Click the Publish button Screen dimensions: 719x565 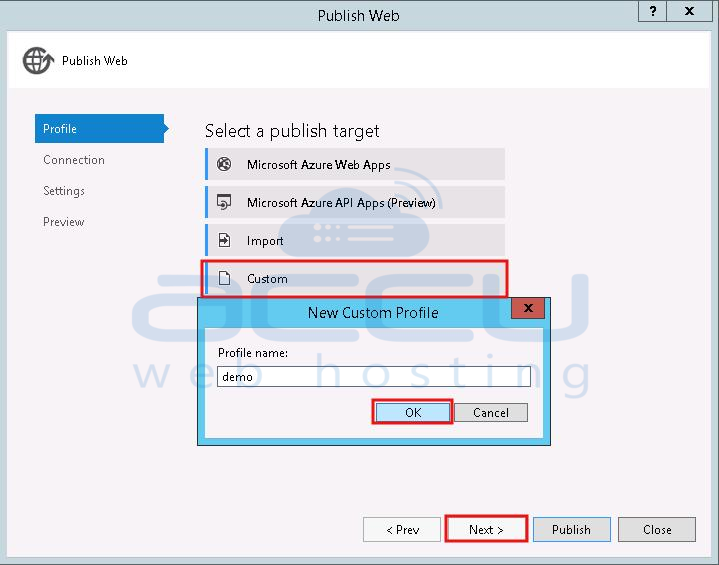click(x=571, y=530)
